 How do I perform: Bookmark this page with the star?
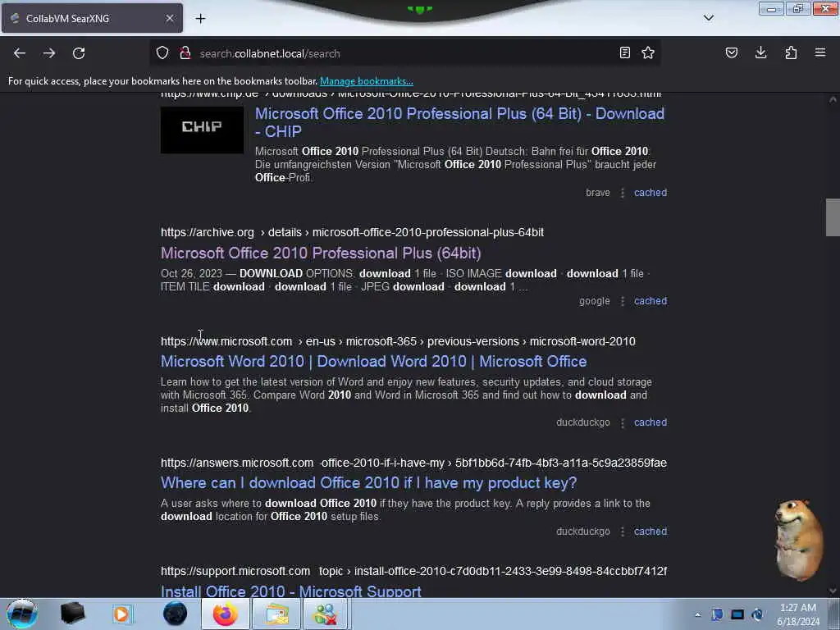pos(648,52)
